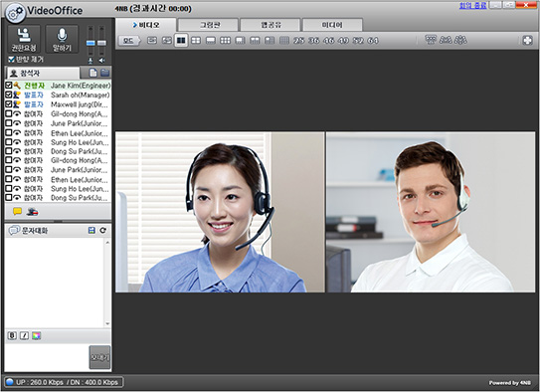Select the 64-screen video layout

(373, 41)
